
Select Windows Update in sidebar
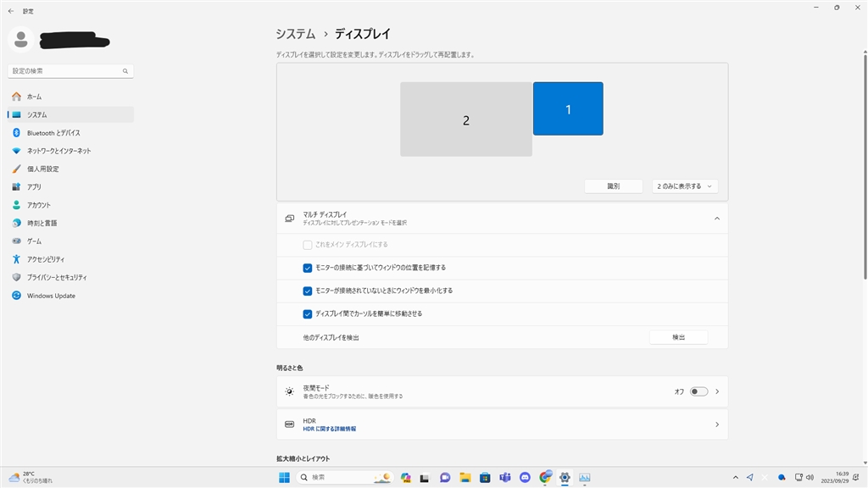[50, 296]
